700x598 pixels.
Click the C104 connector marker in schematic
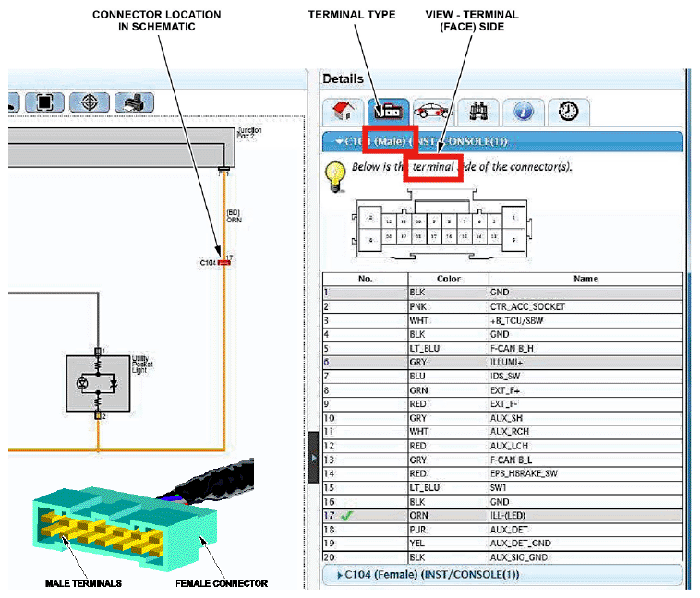[x=224, y=263]
